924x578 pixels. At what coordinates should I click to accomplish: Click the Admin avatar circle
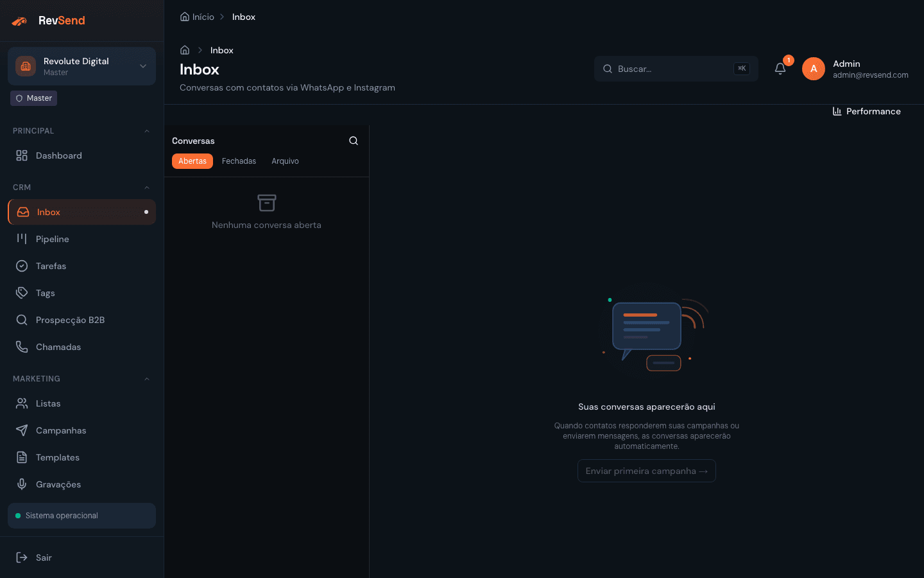click(814, 69)
